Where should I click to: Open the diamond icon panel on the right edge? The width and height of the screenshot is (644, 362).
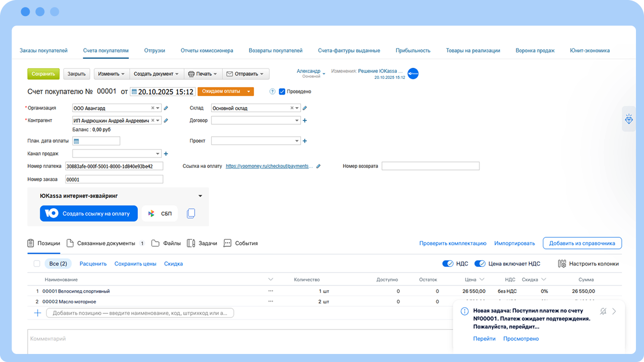(x=629, y=119)
